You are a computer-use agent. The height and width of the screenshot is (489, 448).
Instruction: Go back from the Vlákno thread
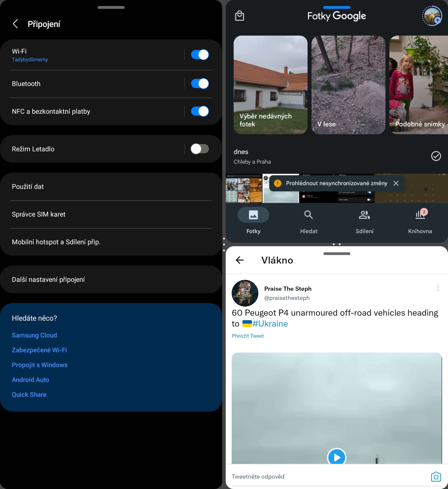(240, 260)
